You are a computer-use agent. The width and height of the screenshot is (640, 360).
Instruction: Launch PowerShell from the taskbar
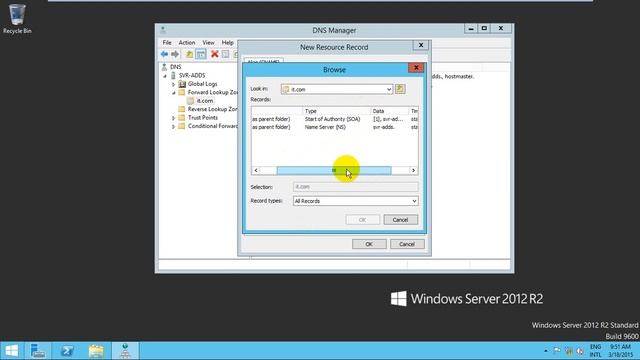point(67,351)
